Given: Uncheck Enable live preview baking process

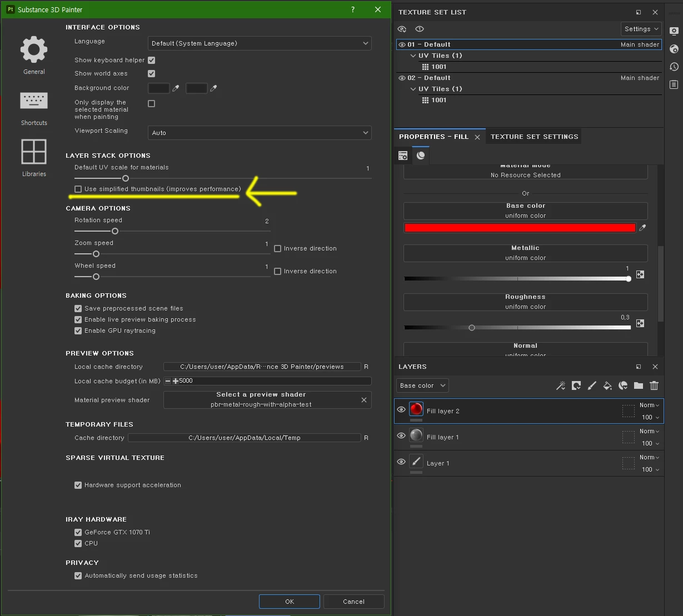Looking at the screenshot, I should coord(78,319).
